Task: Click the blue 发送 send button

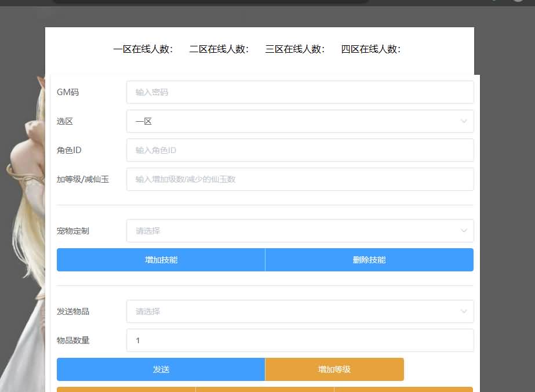Action: pos(161,369)
